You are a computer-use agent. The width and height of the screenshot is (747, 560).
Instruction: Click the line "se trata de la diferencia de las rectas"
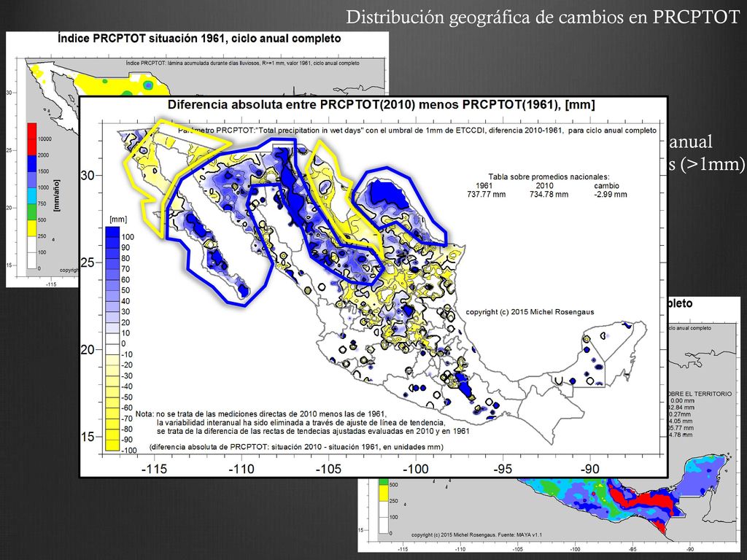point(313,432)
